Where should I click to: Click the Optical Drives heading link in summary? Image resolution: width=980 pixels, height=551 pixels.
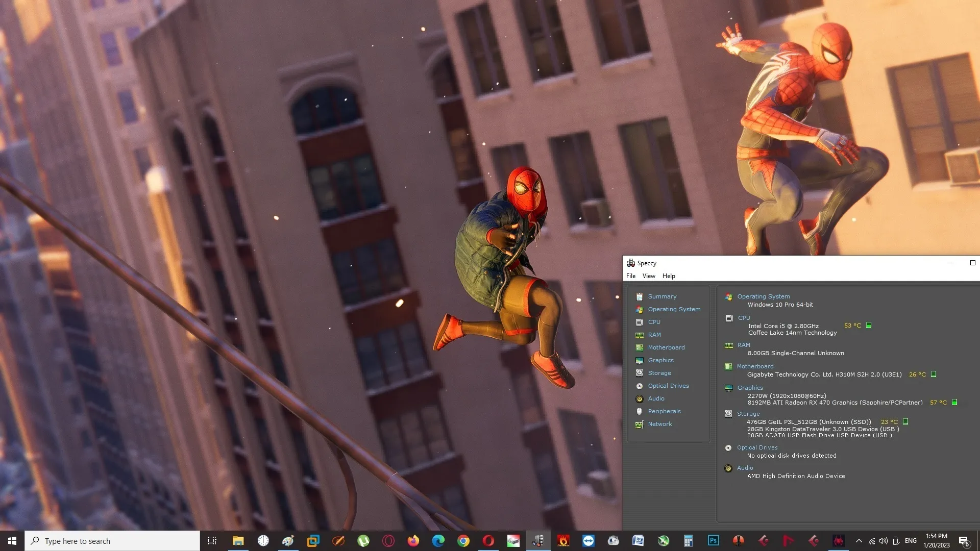tap(757, 447)
